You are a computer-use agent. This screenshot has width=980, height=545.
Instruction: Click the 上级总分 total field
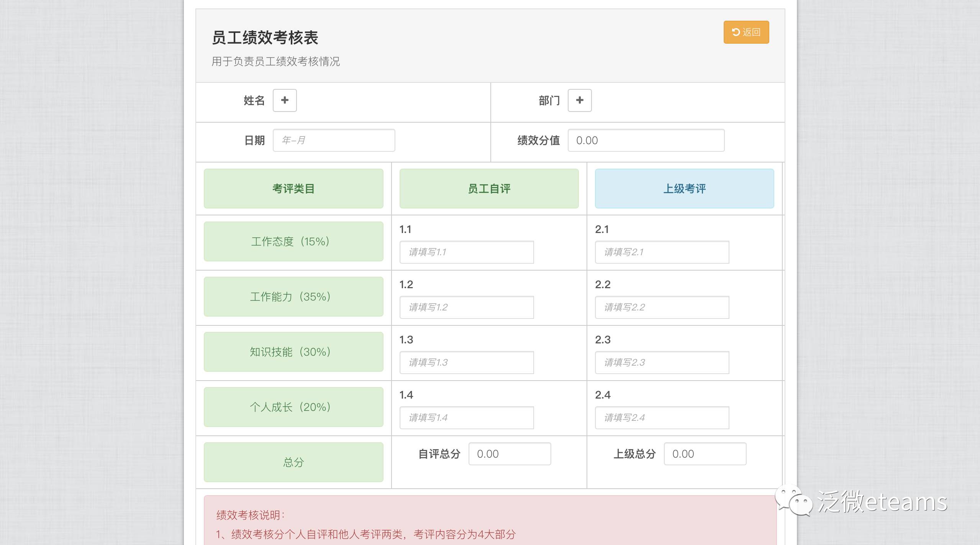[705, 454]
